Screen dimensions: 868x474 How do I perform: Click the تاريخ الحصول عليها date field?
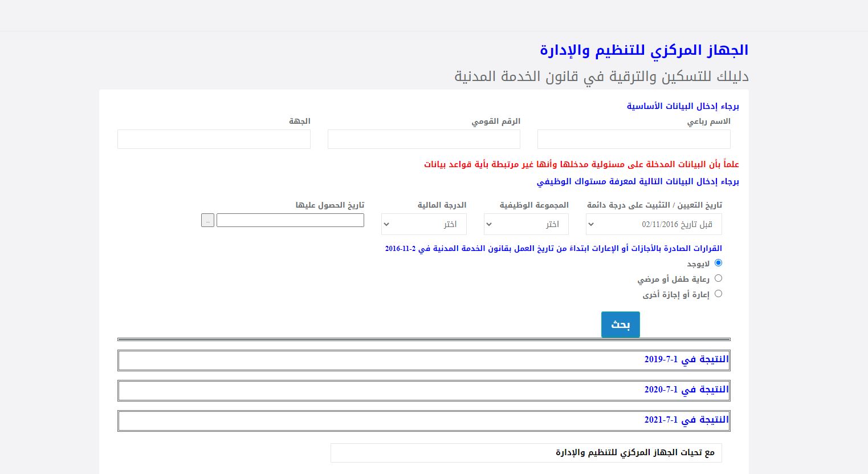290,220
